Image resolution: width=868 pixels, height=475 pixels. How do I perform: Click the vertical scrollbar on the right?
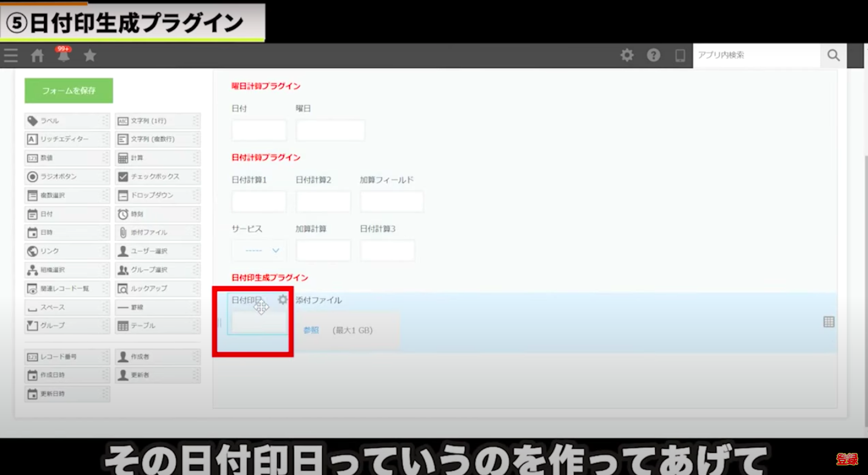click(864, 243)
